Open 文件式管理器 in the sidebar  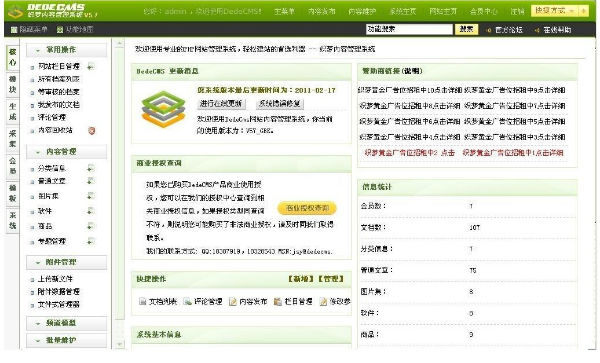pos(59,305)
